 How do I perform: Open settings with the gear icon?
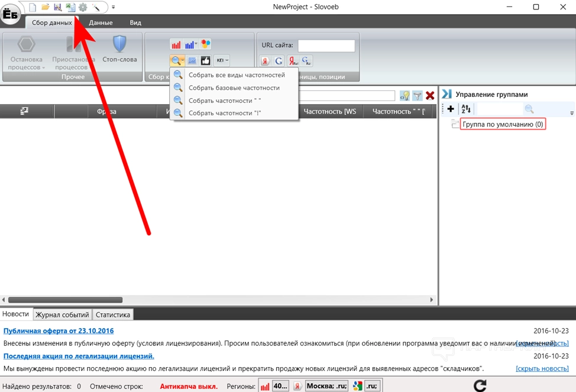[83, 7]
